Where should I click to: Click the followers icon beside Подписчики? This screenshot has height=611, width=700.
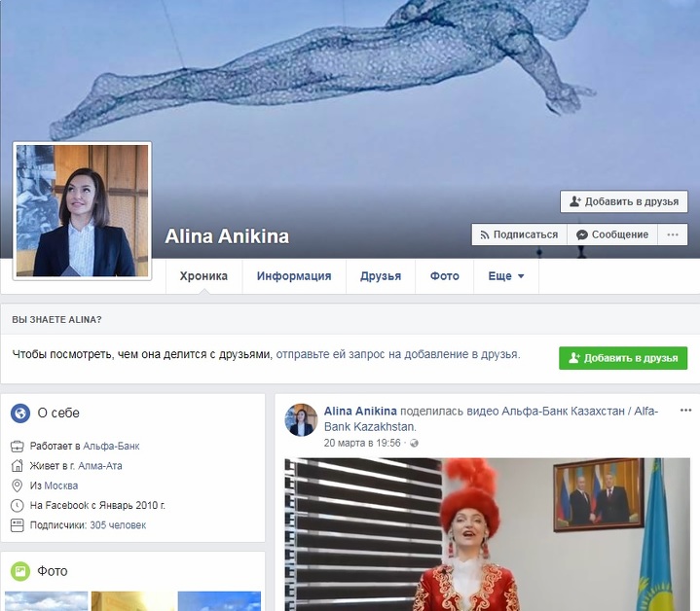(17, 525)
